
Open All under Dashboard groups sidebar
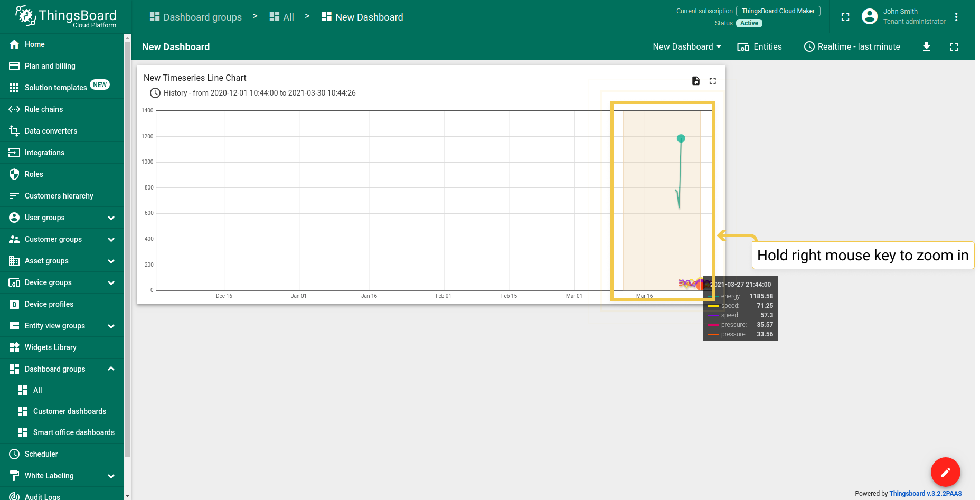[62, 390]
